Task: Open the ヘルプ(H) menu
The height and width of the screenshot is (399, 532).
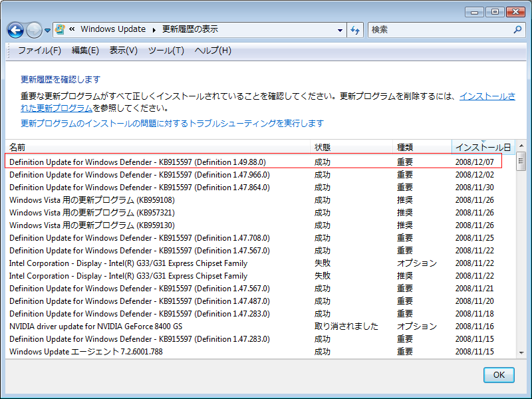Action: tap(213, 51)
